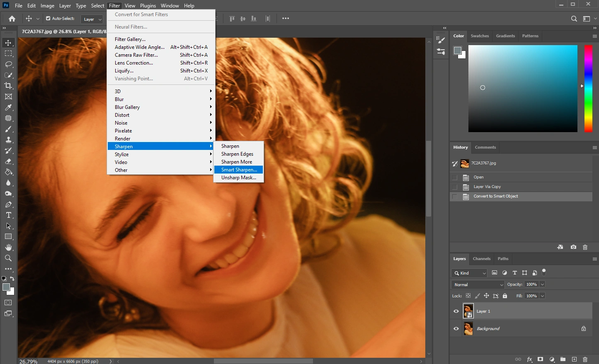Select Layer Via Copy history state
This screenshot has width=599, height=364.
click(521, 187)
